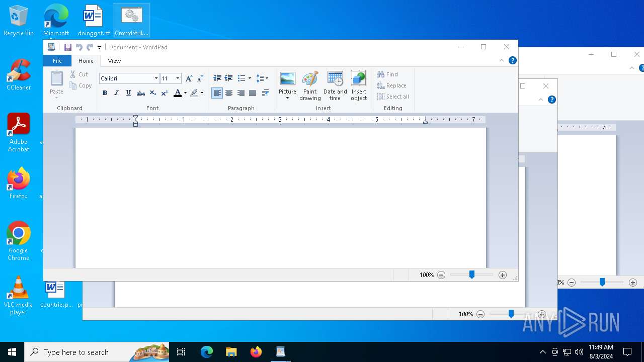This screenshot has height=362, width=644.
Task: Undo the last action in WordPad
Action: pyautogui.click(x=79, y=47)
